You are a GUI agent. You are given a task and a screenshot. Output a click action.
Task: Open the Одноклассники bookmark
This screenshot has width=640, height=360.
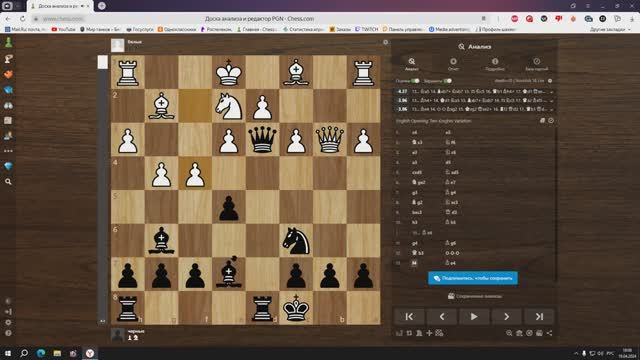pos(177,29)
